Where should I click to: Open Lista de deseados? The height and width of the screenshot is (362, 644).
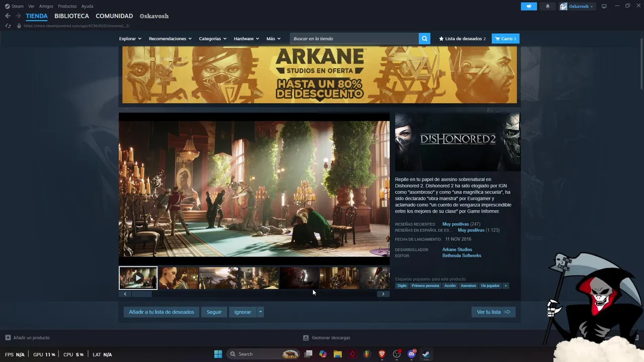click(x=462, y=39)
